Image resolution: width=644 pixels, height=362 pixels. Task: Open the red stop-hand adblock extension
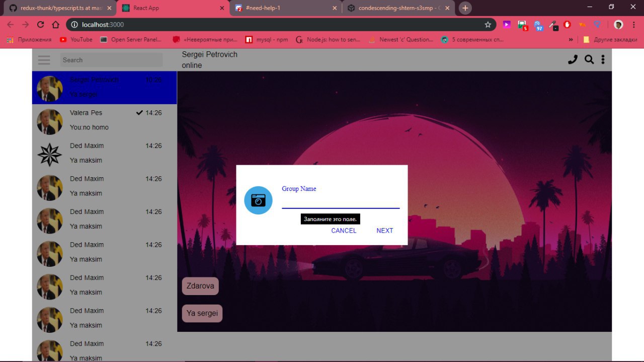[568, 24]
